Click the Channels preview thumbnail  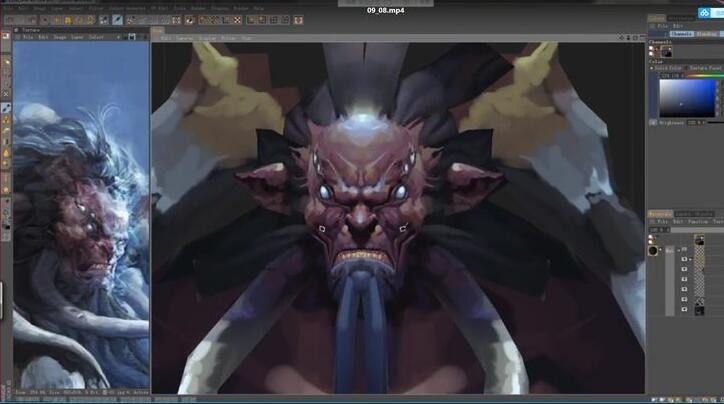coord(666,52)
